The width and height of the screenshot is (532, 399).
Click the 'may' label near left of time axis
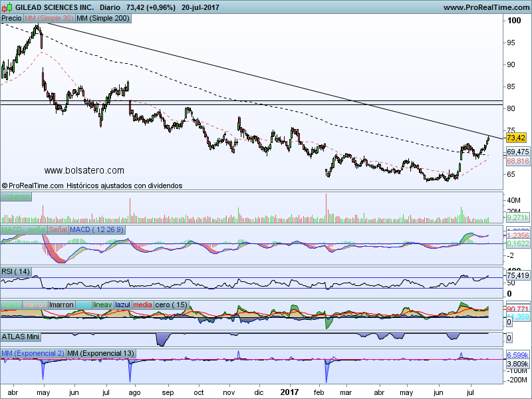click(43, 393)
